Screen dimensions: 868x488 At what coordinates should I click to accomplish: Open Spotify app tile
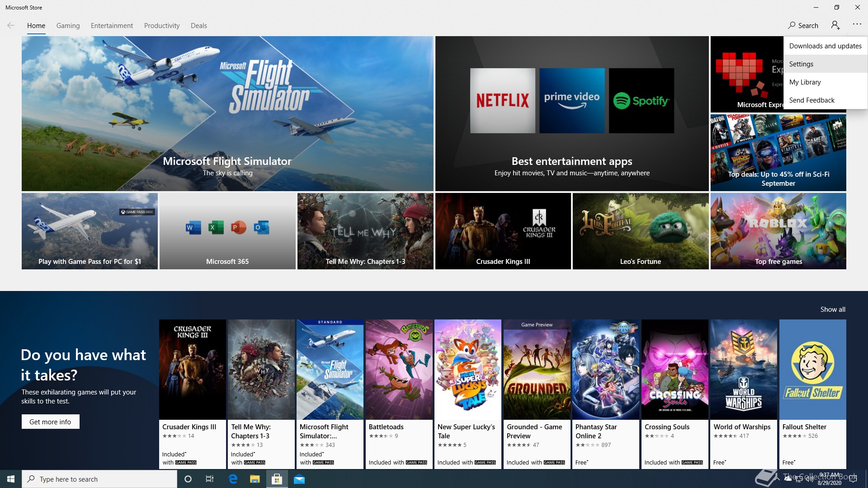641,100
